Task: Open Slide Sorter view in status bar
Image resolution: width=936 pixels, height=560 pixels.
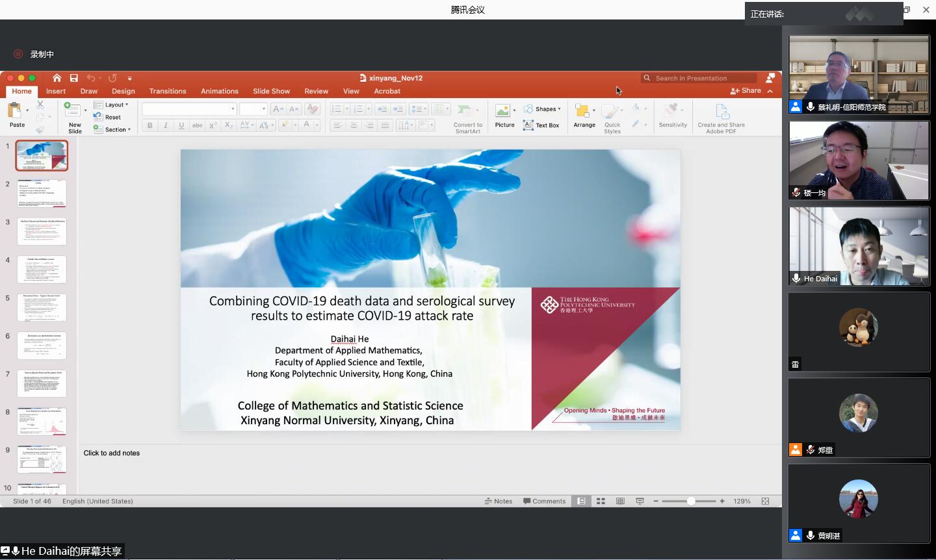Action: tap(601, 501)
